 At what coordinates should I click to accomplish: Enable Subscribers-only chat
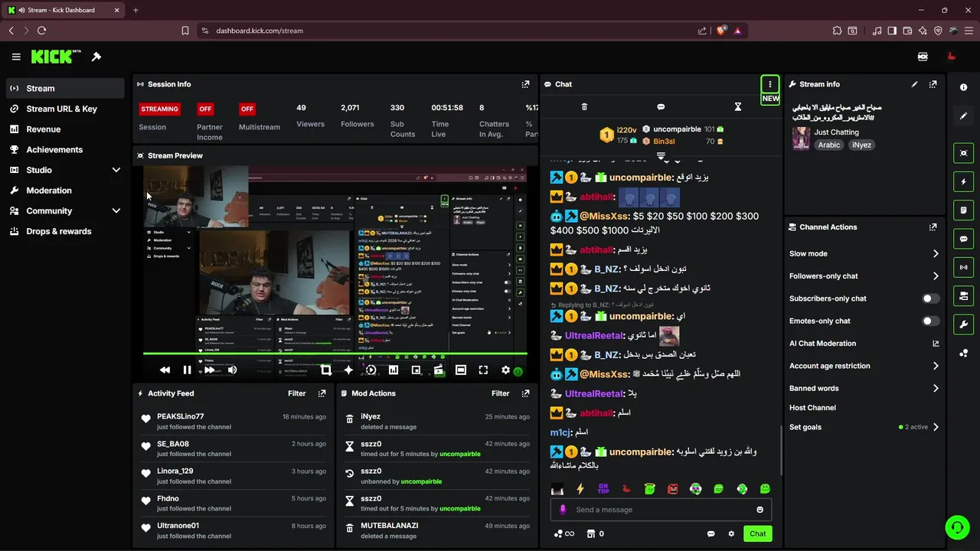pos(930,298)
